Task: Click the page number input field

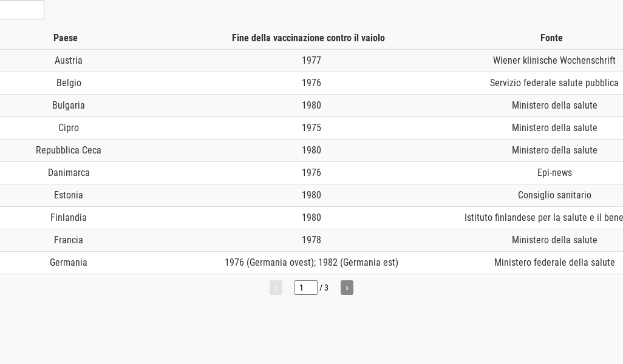Action: [x=305, y=288]
